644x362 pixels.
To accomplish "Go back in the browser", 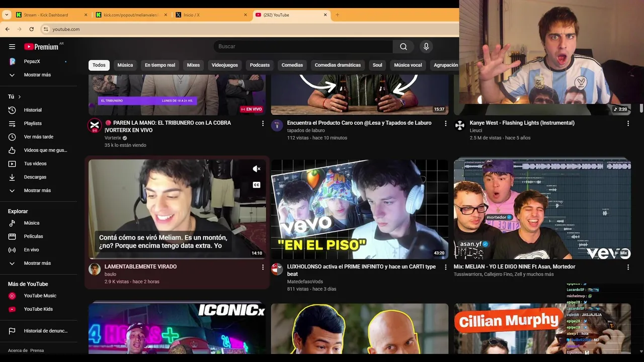I will point(8,29).
